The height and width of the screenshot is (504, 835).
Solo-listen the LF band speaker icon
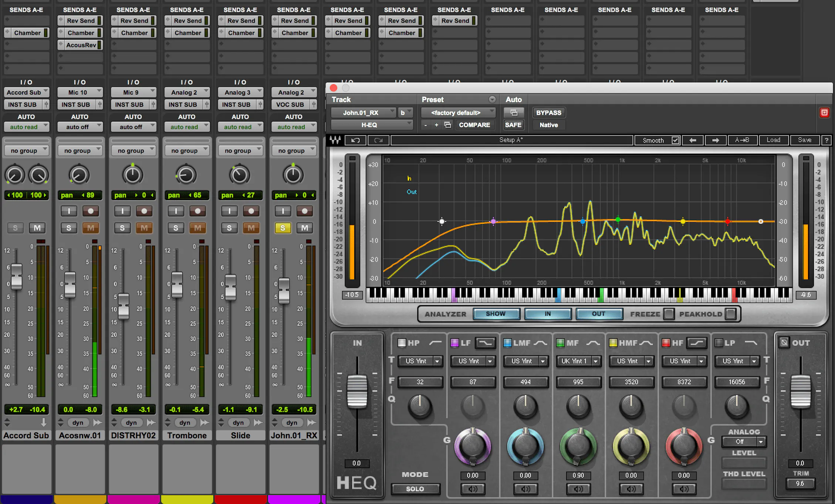(x=473, y=489)
